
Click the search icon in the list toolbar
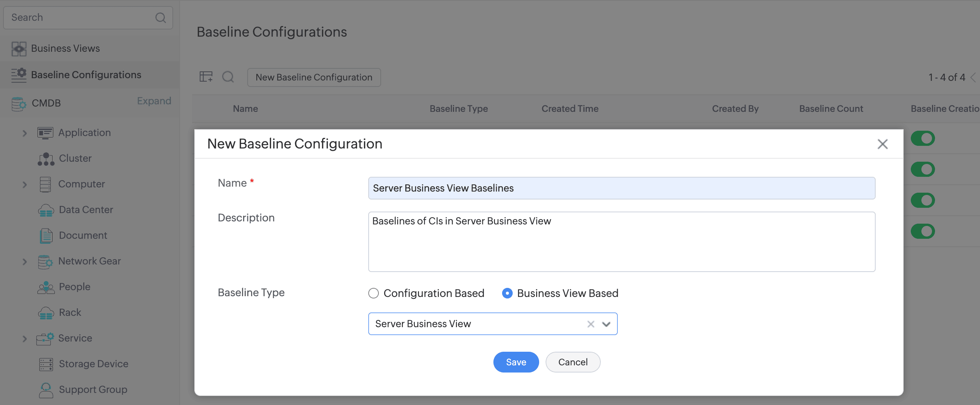228,77
